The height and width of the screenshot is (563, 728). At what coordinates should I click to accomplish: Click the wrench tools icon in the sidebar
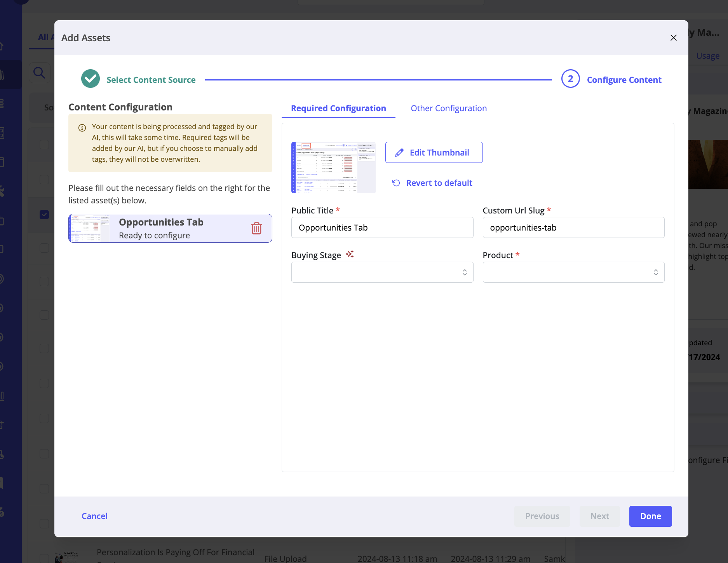[x=2, y=191]
